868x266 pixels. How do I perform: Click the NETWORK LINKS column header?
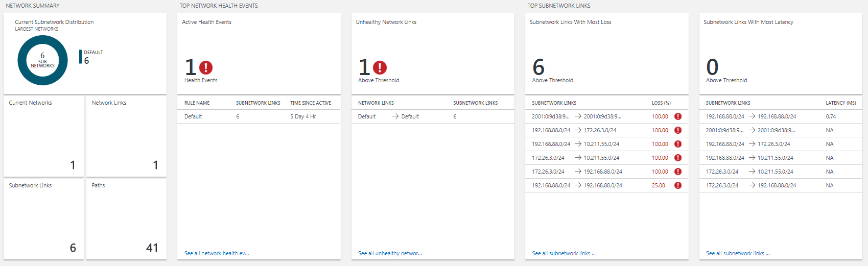pyautogui.click(x=376, y=103)
